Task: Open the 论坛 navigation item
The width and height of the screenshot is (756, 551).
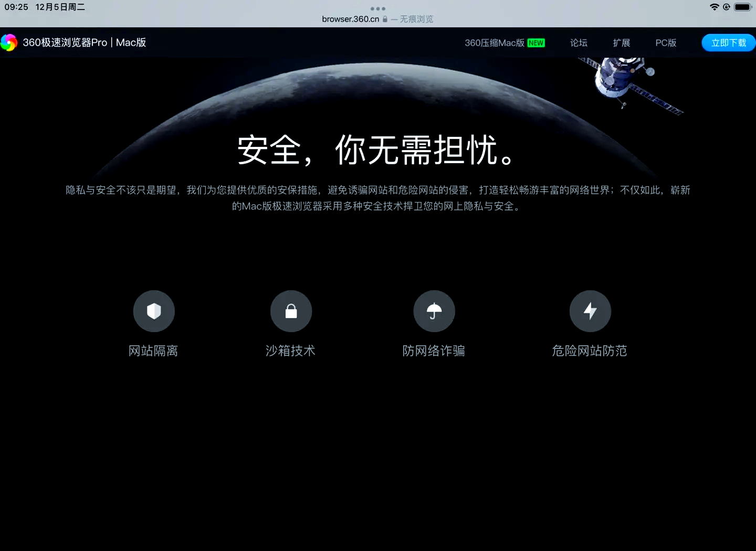Action: pos(579,43)
